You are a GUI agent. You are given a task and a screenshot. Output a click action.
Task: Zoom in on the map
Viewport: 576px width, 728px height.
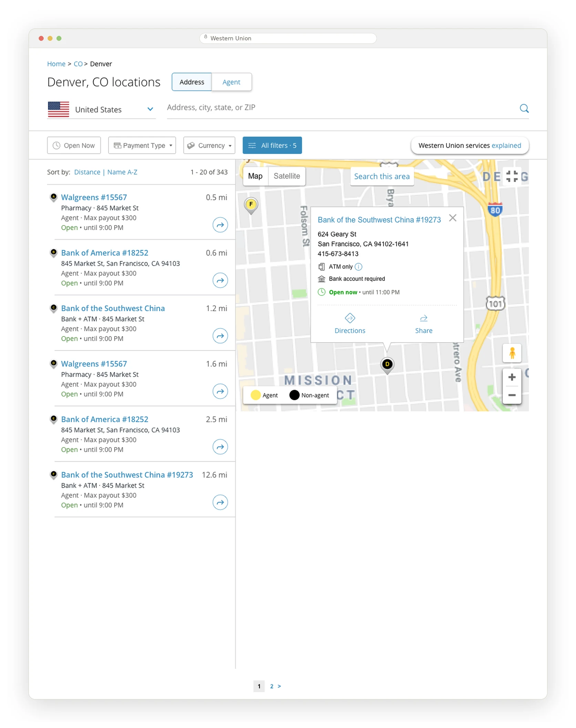point(512,377)
